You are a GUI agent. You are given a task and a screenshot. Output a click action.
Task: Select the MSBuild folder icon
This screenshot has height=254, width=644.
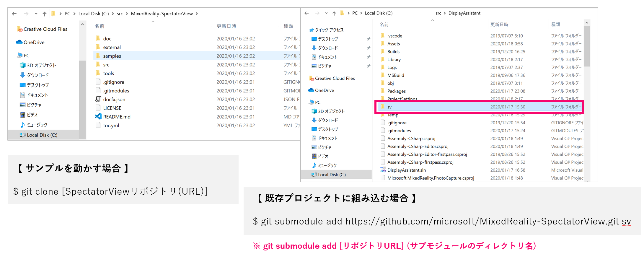[383, 75]
